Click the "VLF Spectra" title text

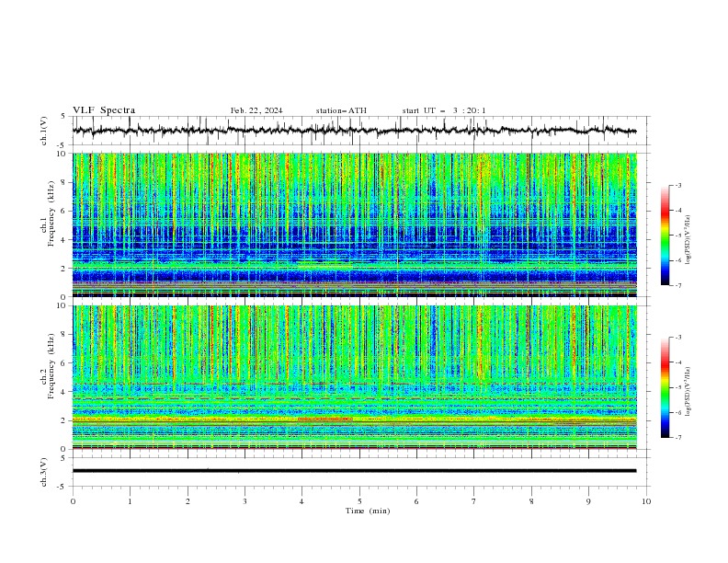pyautogui.click(x=104, y=110)
